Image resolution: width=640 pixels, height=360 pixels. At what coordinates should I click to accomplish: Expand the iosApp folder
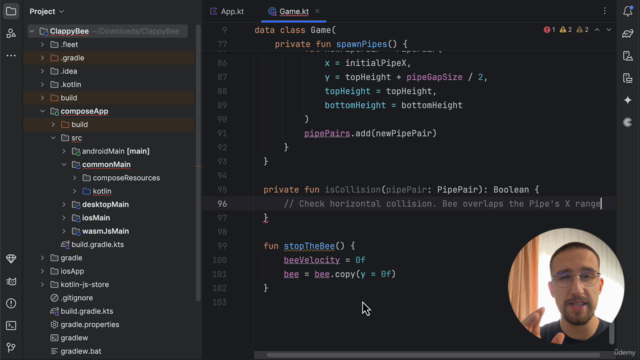pos(42,271)
